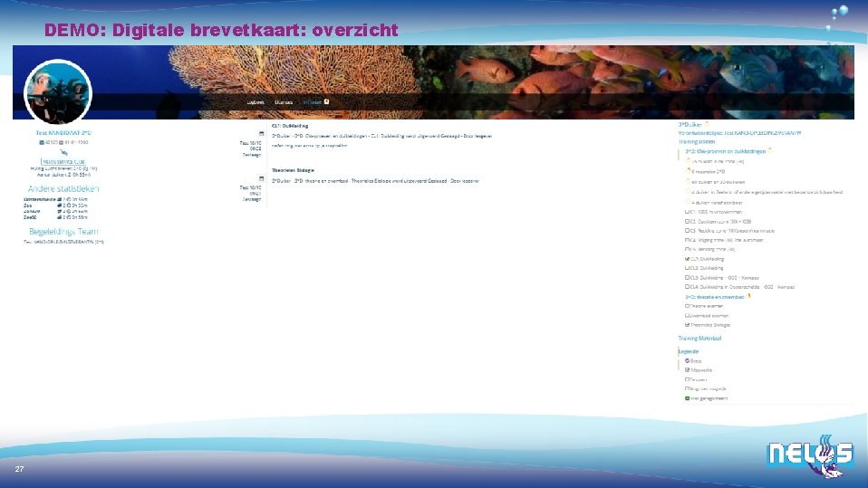Click the calendar icon beside CL1: Duikleiding entry

(x=261, y=133)
